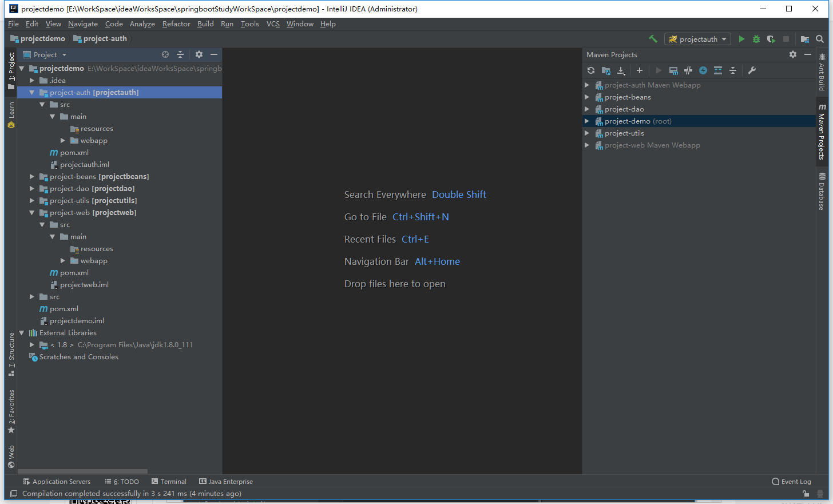Image resolution: width=833 pixels, height=504 pixels.
Task: Open Search Everywhere magnifier icon in top toolbar
Action: 820,39
